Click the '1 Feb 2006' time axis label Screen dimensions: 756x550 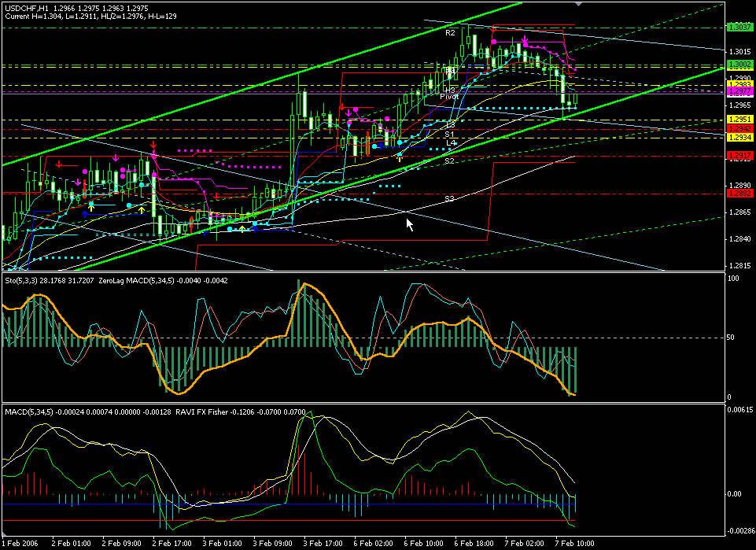click(x=20, y=543)
